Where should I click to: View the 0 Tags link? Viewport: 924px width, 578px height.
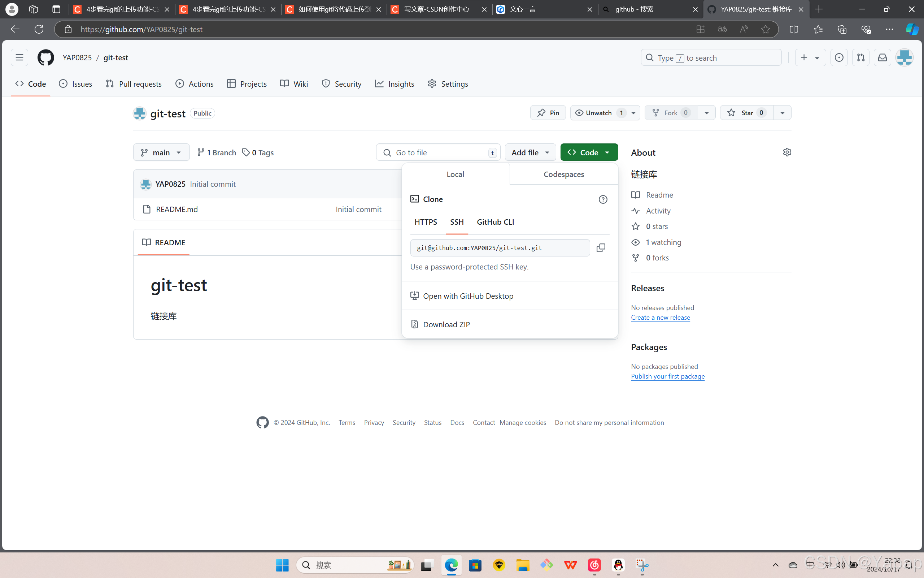pyautogui.click(x=258, y=152)
